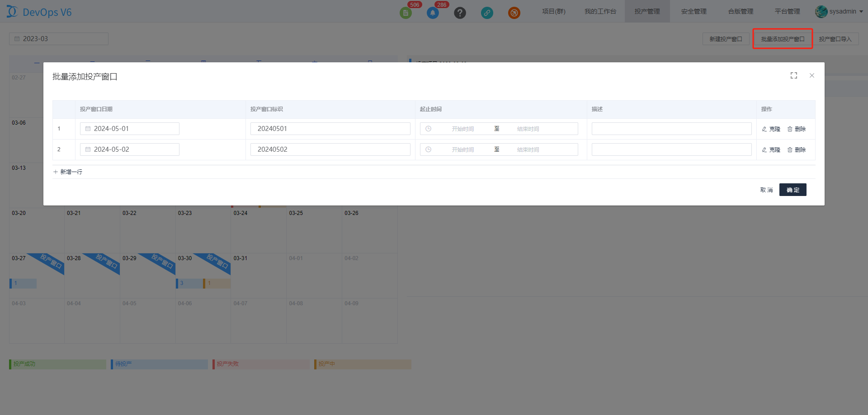This screenshot has height=415, width=868.
Task: Cancel the dialog with 取消
Action: pyautogui.click(x=766, y=190)
